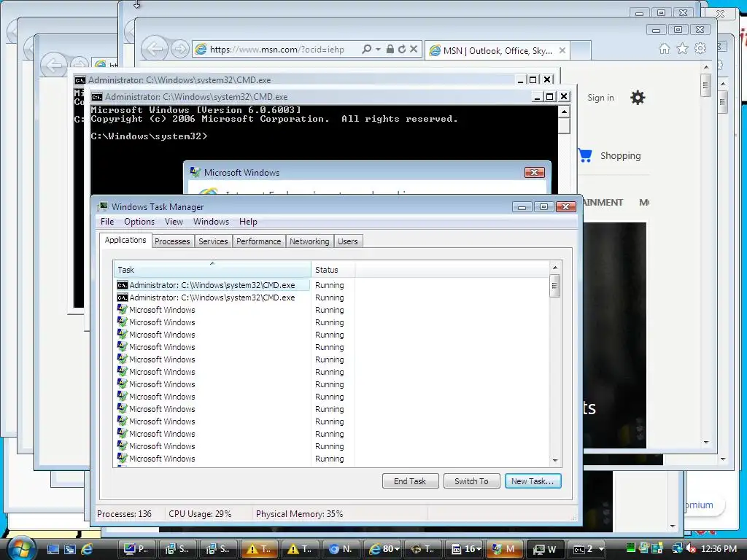Image resolution: width=747 pixels, height=560 pixels.
Task: Click the 12:36 PM taskbar clock
Action: [x=719, y=548]
